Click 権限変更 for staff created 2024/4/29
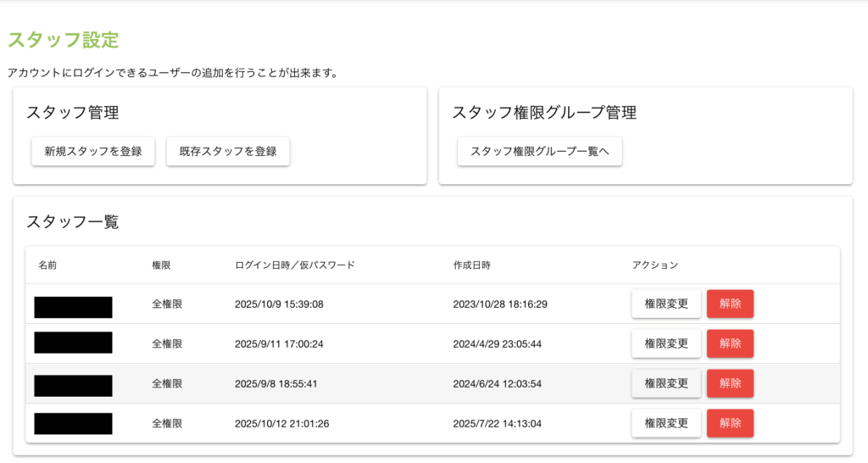The image size is (868, 463). pos(665,343)
